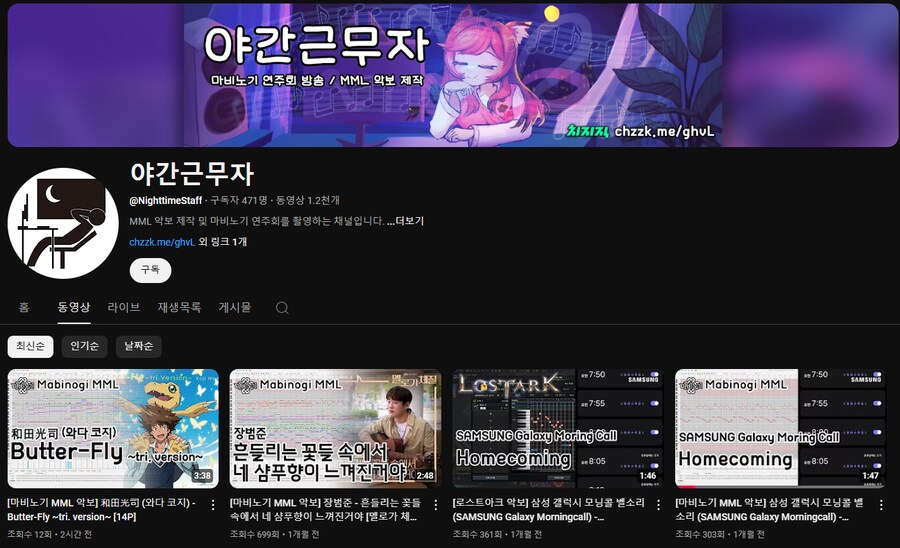Sort videos by 날짜순 chip

(138, 346)
